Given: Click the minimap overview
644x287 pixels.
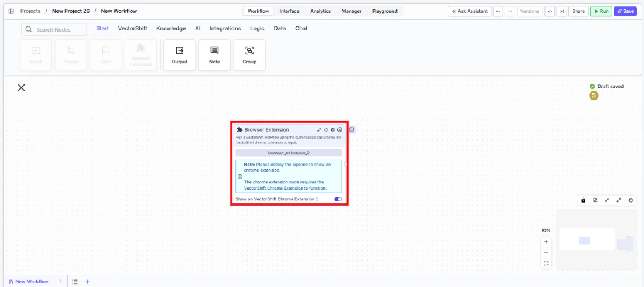Looking at the screenshot, I should click(597, 241).
